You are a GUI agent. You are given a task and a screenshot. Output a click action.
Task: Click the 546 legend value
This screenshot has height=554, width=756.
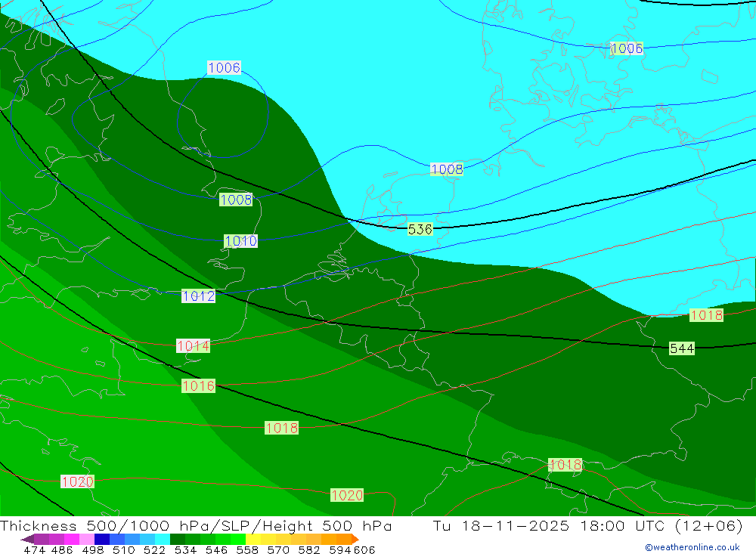pyautogui.click(x=216, y=549)
